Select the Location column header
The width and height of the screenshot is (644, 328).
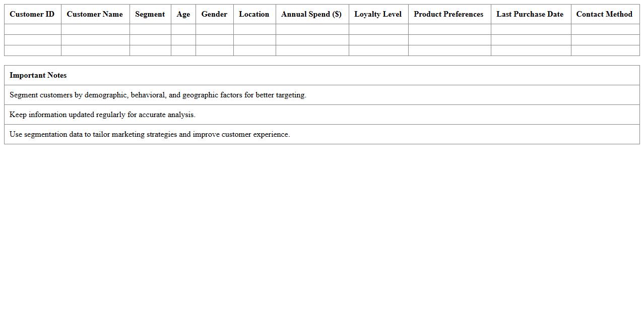[254, 14]
